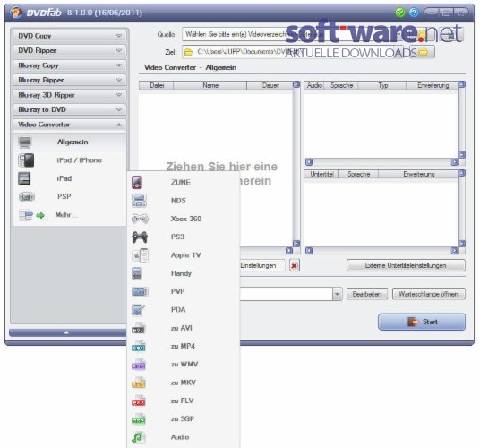Select the Handy phone icon
480x448 pixels.
click(x=137, y=273)
